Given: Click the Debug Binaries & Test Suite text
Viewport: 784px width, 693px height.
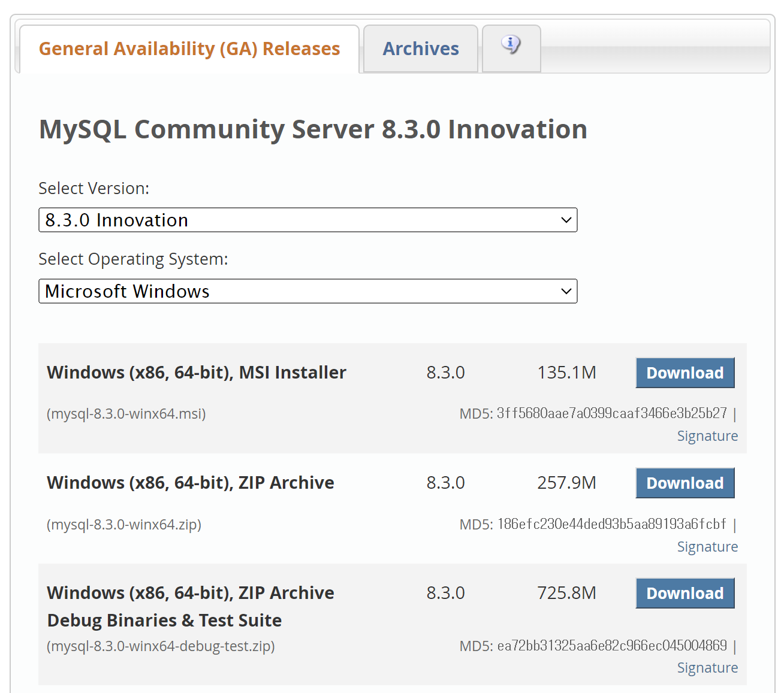Looking at the screenshot, I should pos(164,621).
